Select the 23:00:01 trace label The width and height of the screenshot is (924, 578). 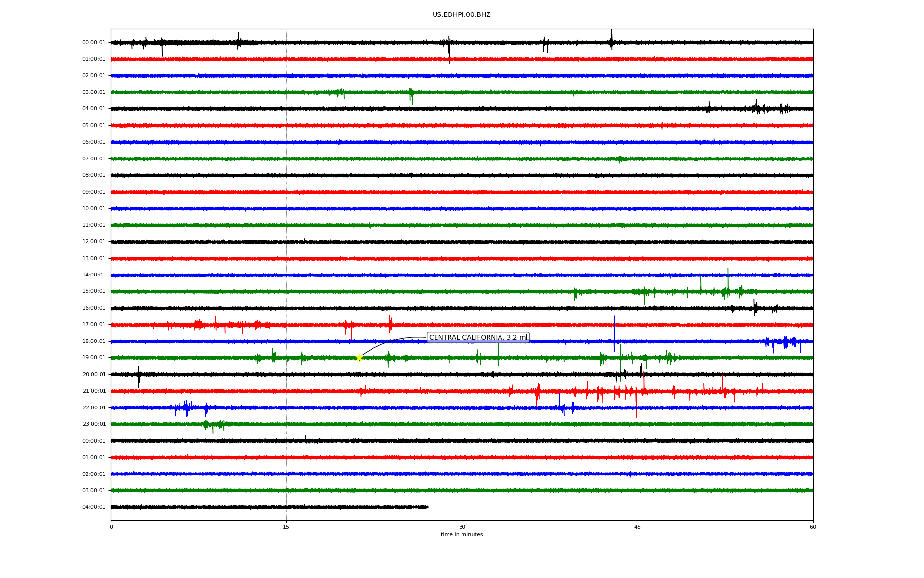[x=94, y=424]
